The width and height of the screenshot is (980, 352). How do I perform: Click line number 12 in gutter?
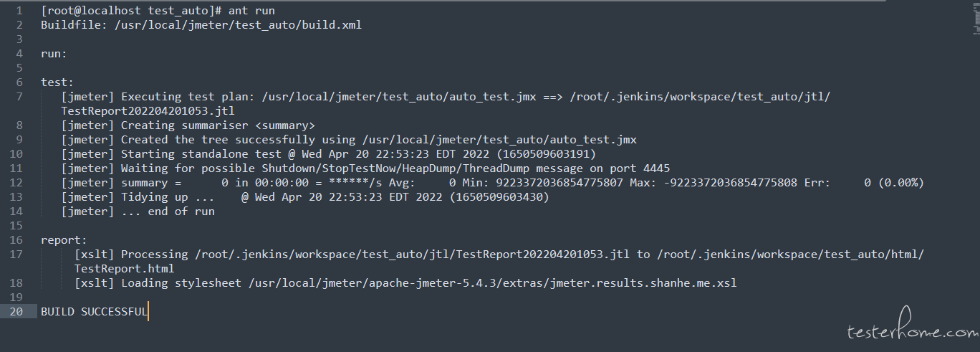click(16, 183)
